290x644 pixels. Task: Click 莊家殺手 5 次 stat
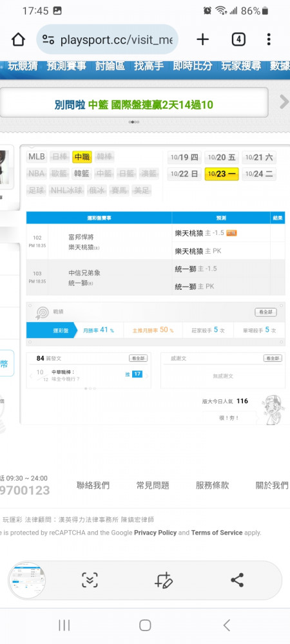click(208, 330)
